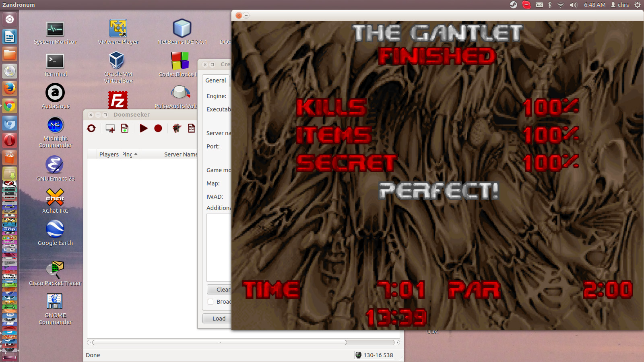The height and width of the screenshot is (362, 644).
Task: Click the horizontal scrollbar in Doomseeker
Action: 219,343
